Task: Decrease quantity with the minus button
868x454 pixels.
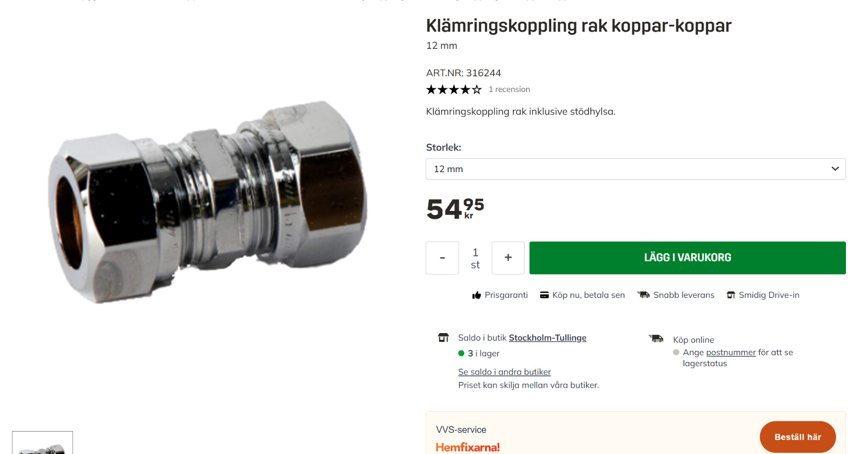Action: pyautogui.click(x=442, y=258)
